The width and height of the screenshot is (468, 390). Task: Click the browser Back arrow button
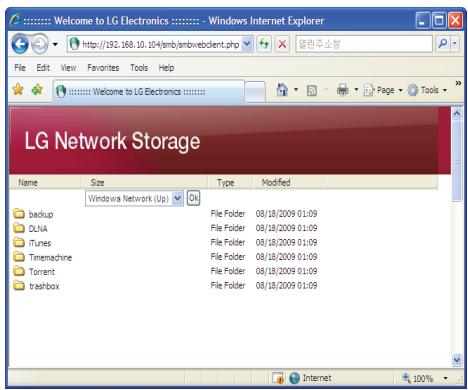click(20, 44)
